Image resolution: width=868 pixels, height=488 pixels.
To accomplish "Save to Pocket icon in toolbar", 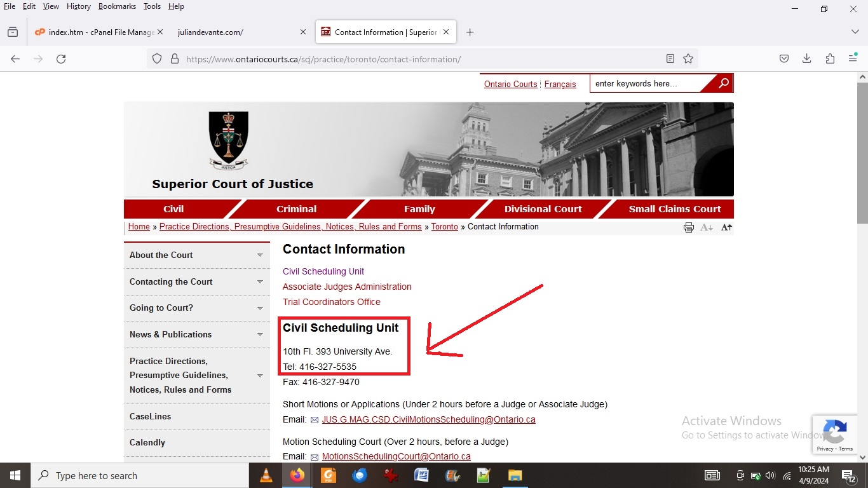I will click(784, 59).
